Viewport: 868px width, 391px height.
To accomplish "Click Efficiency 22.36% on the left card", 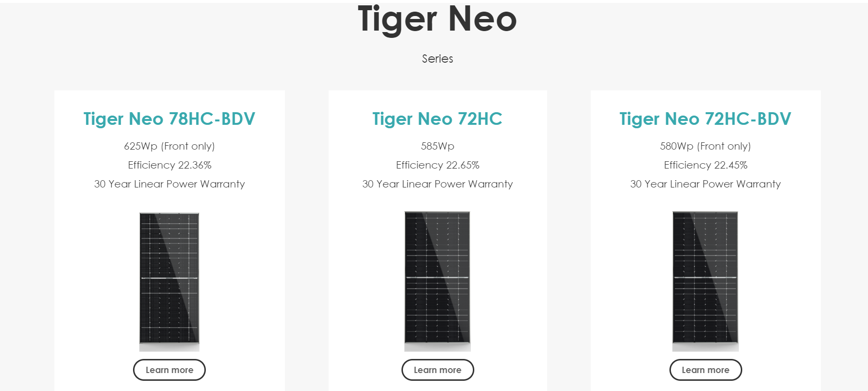I will 169,165.
